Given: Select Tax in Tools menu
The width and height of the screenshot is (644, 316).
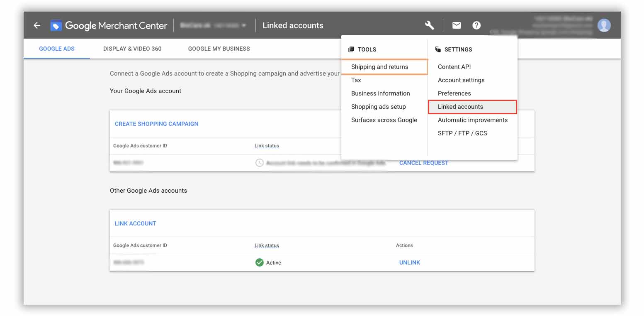Looking at the screenshot, I should pos(356,80).
